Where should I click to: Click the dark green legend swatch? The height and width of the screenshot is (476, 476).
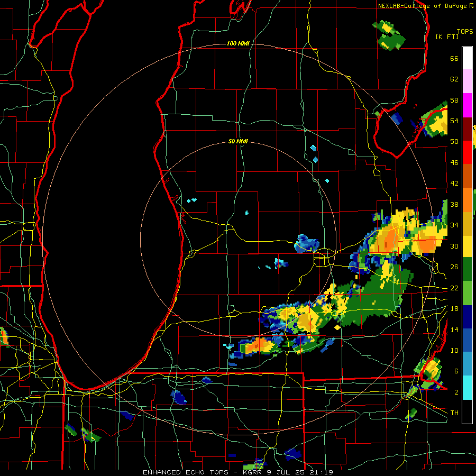click(x=467, y=269)
